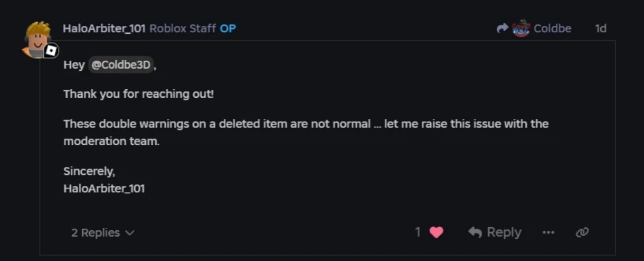644x261 pixels.
Task: Open the @Coldbe3D mention
Action: (x=121, y=65)
